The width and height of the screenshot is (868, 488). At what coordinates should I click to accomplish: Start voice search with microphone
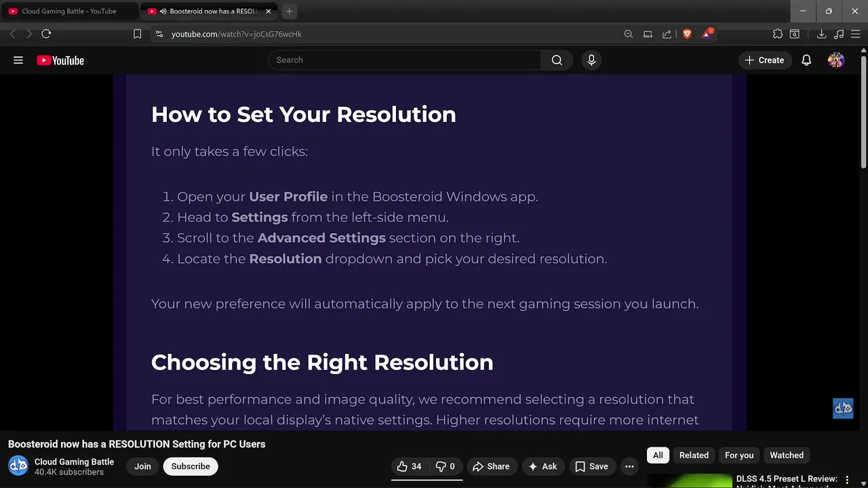tap(591, 60)
